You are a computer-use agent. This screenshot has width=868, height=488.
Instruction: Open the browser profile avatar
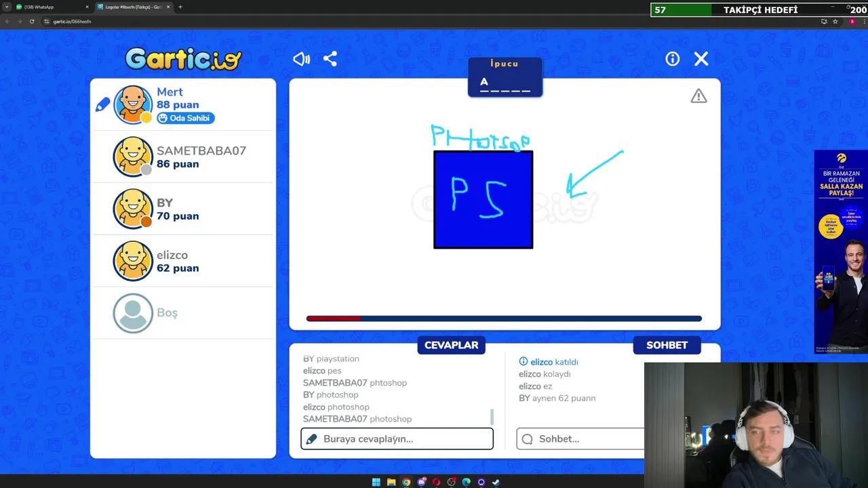[852, 21]
